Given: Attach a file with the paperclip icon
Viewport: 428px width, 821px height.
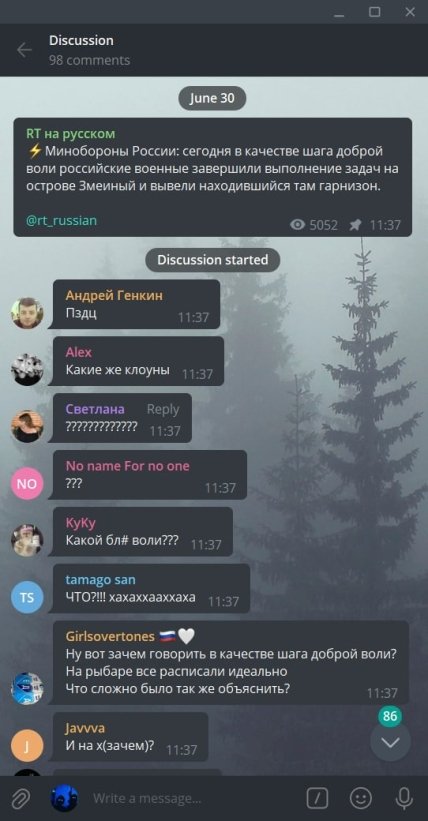Looking at the screenshot, I should click(20, 798).
